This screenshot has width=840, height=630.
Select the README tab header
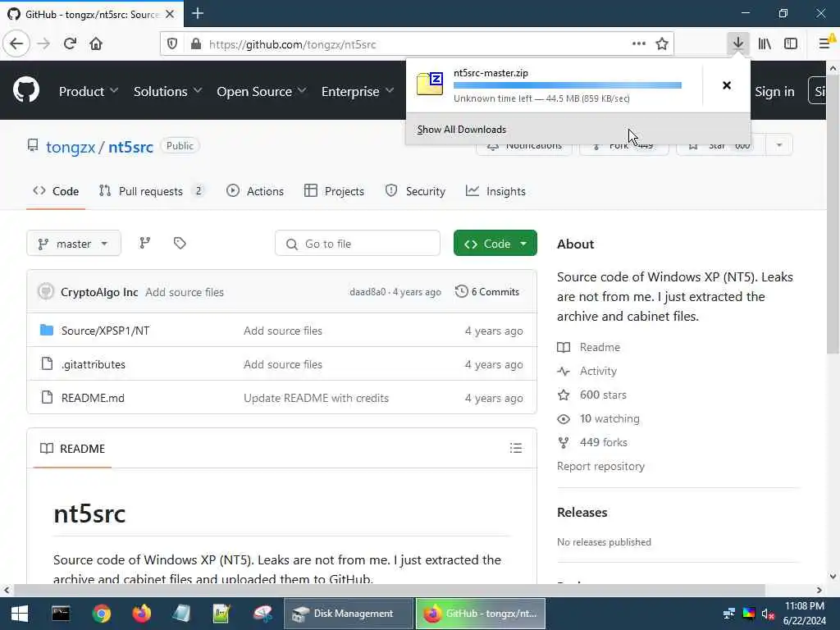click(x=72, y=449)
